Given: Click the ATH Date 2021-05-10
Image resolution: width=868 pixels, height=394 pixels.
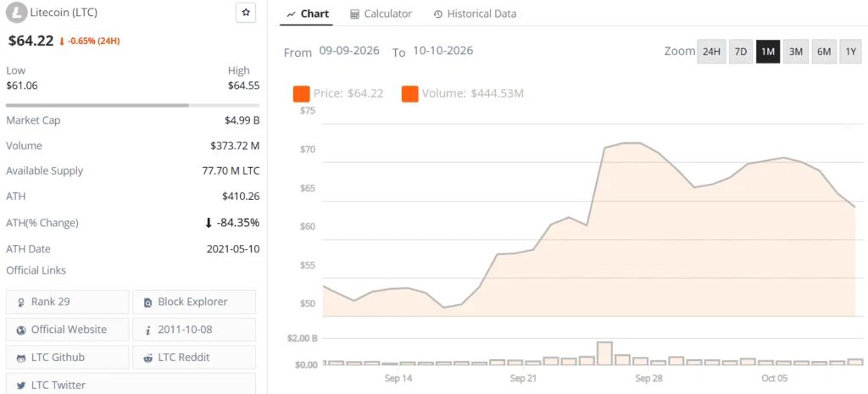Looking at the screenshot, I should [x=233, y=249].
